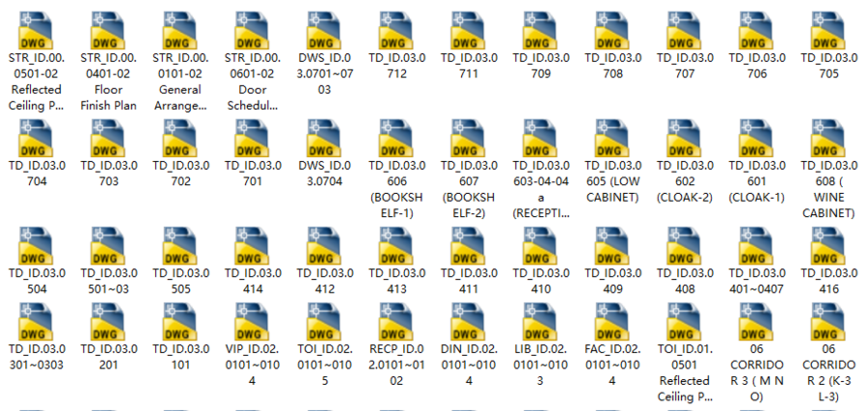This screenshot has height=411, width=868.
Task: Click the TD_ID.03.0601 (CLOAK-1) icon
Action: pyautogui.click(x=756, y=139)
